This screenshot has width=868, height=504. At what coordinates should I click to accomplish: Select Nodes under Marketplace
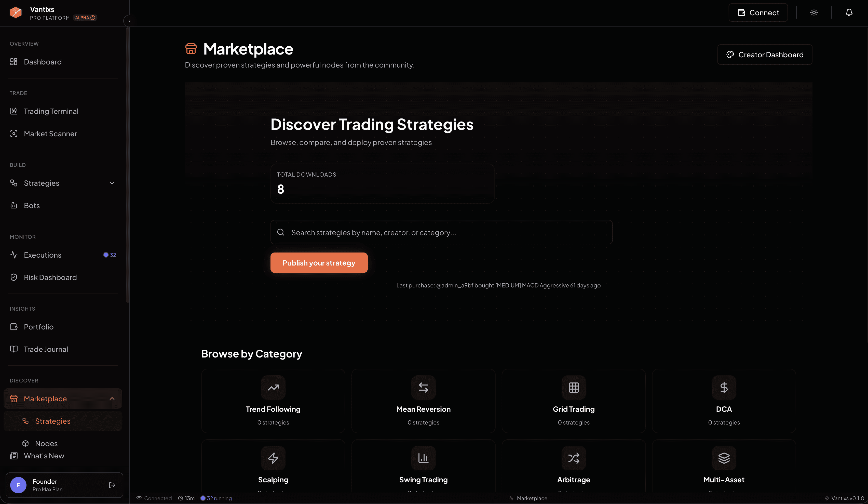click(x=46, y=443)
